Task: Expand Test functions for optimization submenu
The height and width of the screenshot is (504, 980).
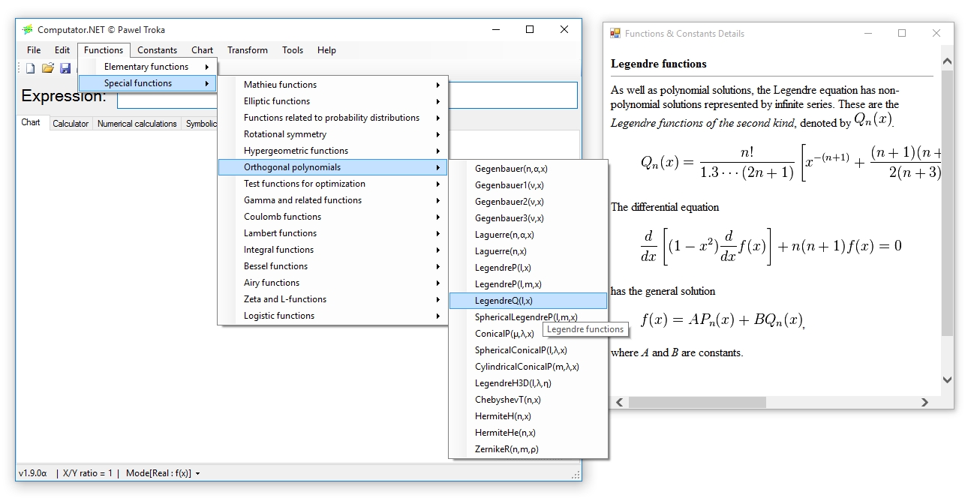Action: pos(332,184)
